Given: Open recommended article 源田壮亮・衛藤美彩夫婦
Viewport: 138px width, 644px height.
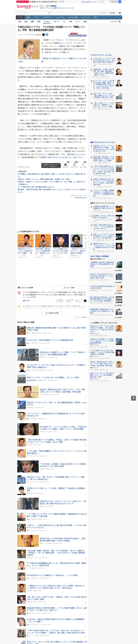Looking at the screenshot, I should [56, 329].
